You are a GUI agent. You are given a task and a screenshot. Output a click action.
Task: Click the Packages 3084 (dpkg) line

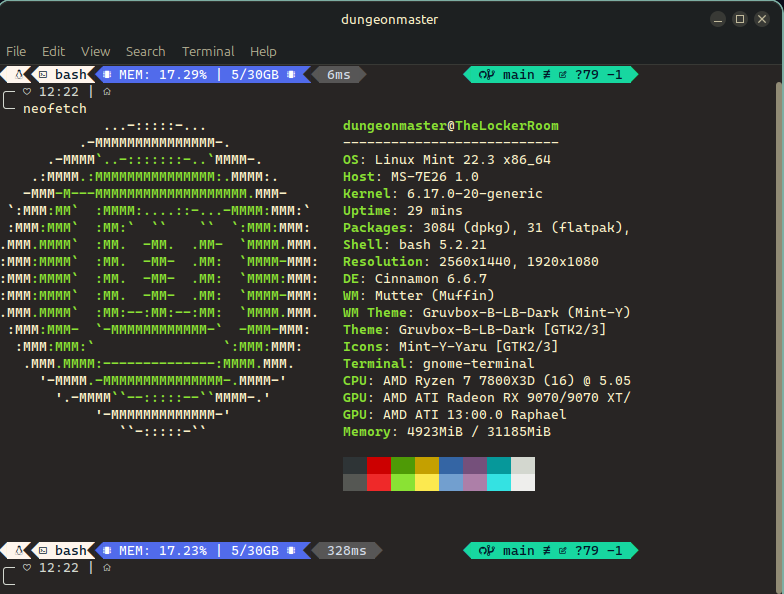[x=487, y=228]
